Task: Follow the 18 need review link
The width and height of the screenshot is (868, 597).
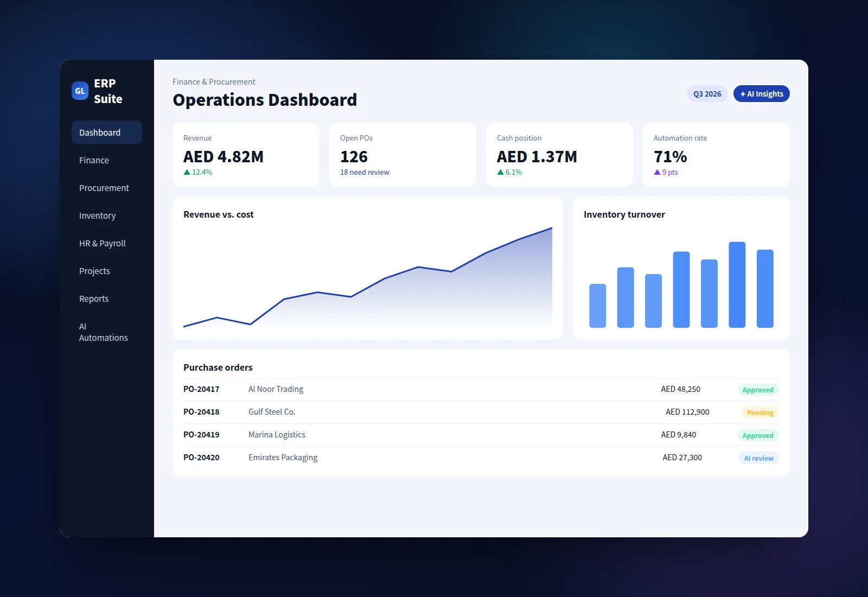Action: [x=365, y=172]
